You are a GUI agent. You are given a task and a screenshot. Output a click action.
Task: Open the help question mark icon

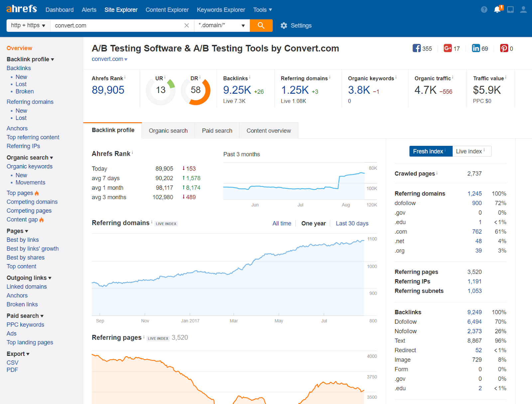[484, 10]
